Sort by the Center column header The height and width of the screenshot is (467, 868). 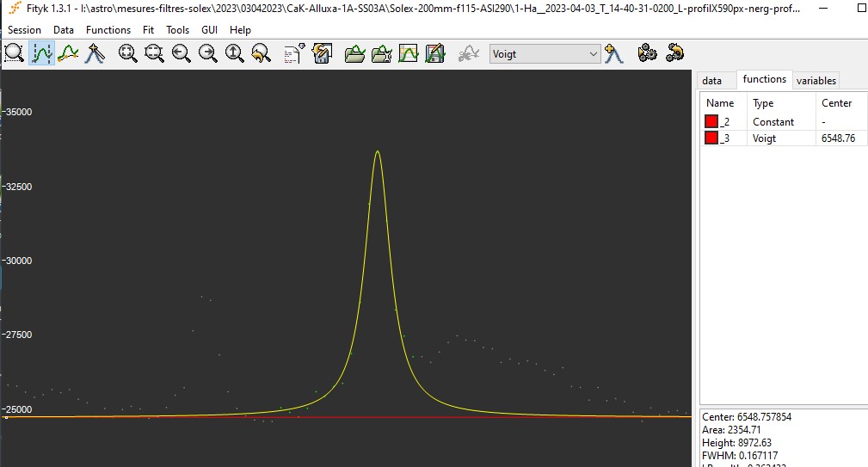841,103
